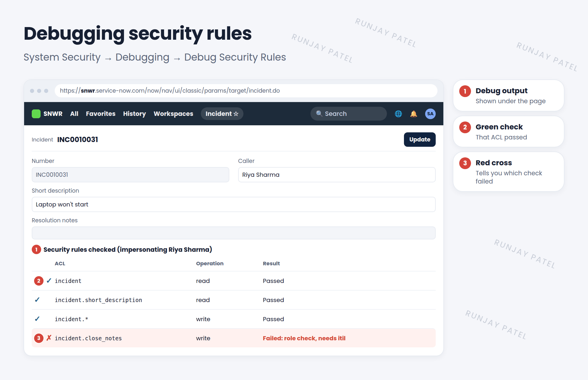This screenshot has height=380, width=588.
Task: Click the green SNWR logo square
Action: (x=36, y=114)
